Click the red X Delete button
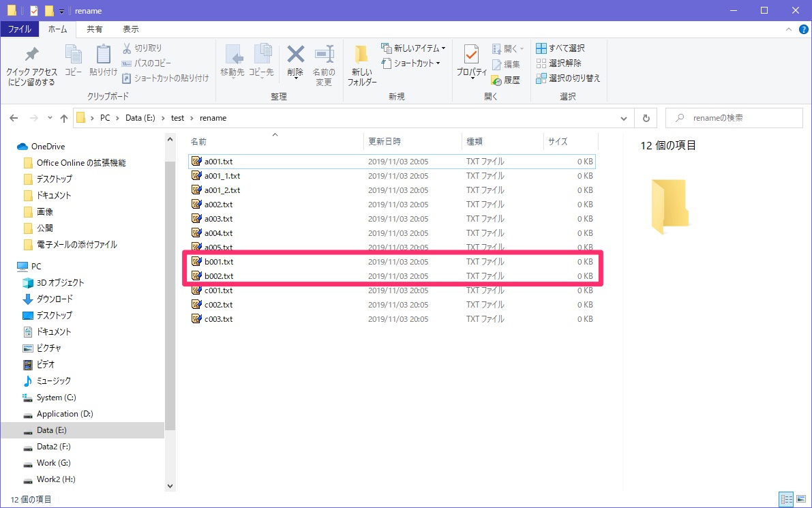812x508 pixels. click(x=296, y=61)
